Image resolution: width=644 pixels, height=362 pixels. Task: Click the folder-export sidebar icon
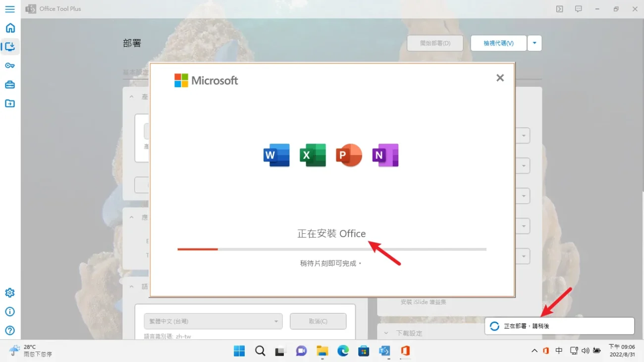tap(10, 103)
